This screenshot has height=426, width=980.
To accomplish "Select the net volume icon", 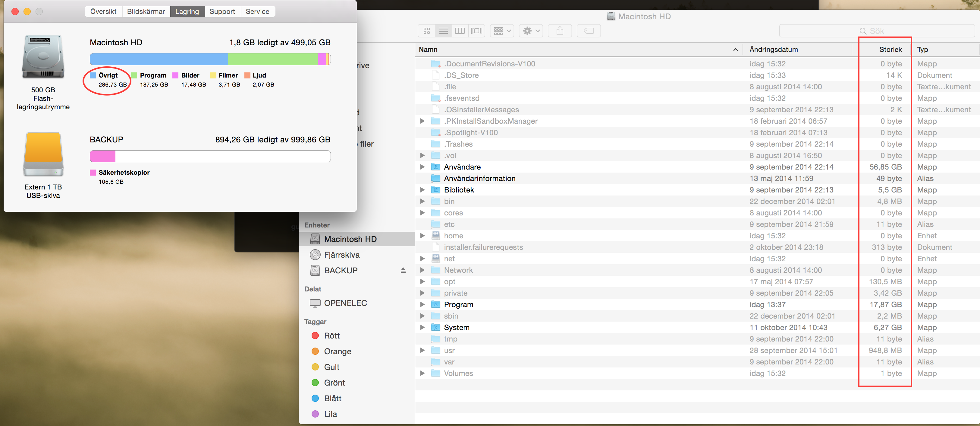I will tap(435, 258).
